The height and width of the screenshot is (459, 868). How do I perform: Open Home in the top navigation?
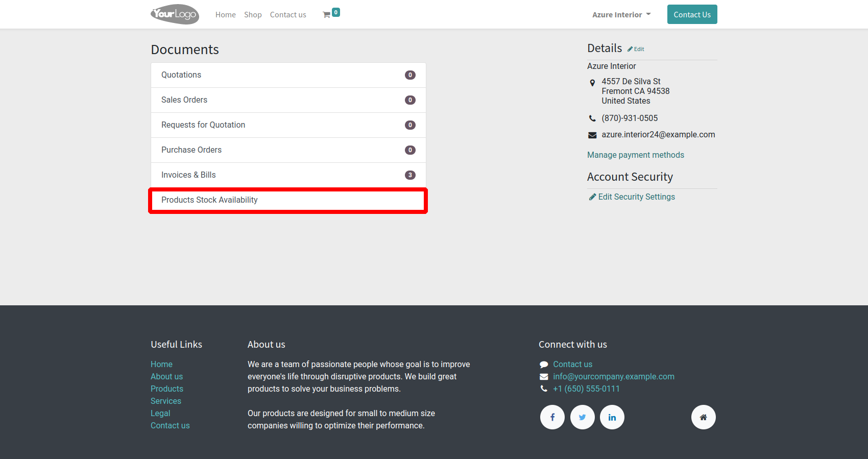[x=225, y=15]
